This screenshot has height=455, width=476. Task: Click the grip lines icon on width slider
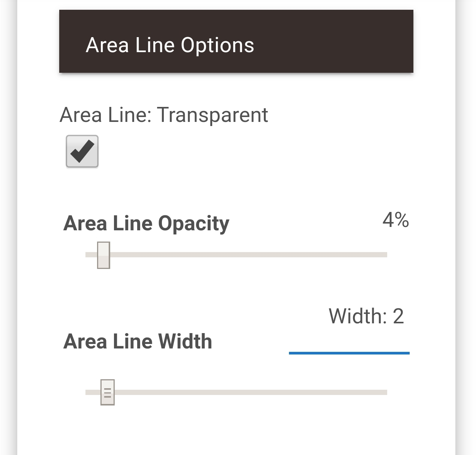point(108,393)
